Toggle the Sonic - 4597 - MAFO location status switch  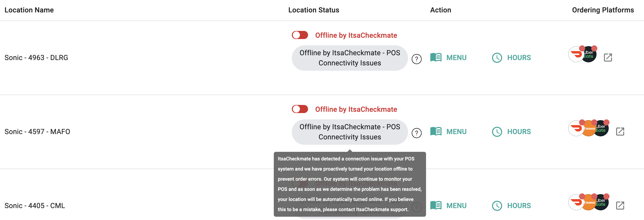(x=300, y=109)
